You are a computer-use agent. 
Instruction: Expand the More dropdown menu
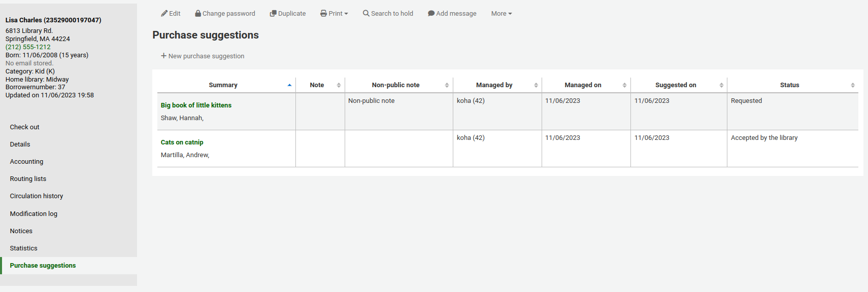coord(501,14)
